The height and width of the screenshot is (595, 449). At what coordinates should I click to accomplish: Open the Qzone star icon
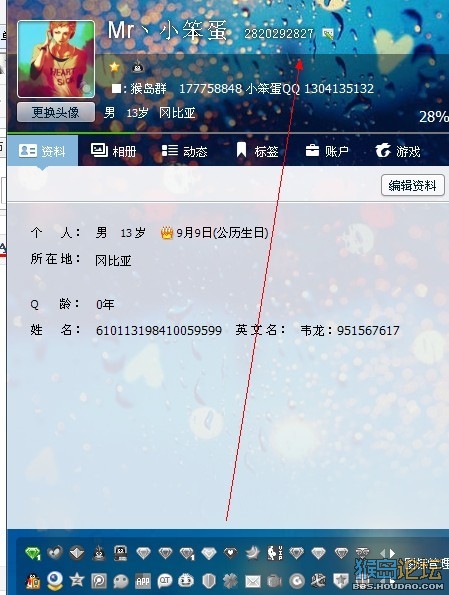point(77,580)
